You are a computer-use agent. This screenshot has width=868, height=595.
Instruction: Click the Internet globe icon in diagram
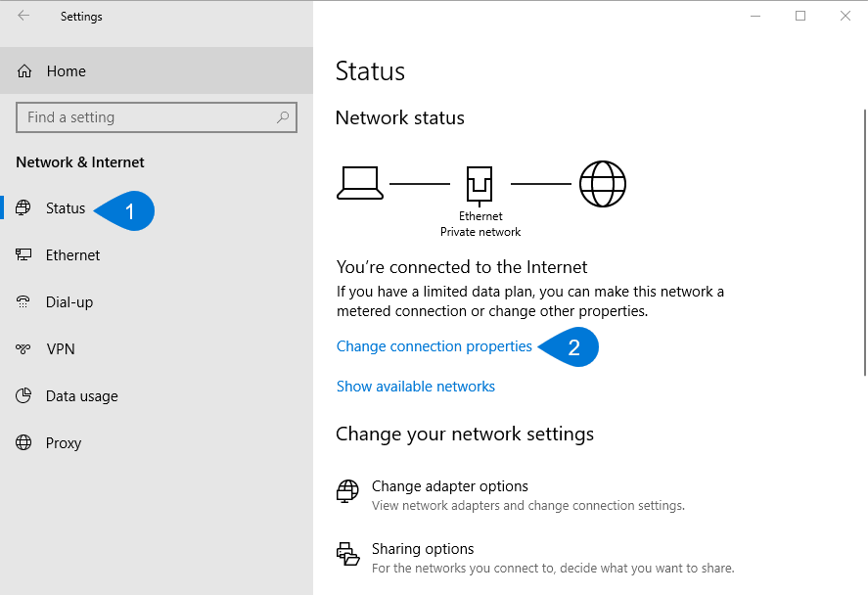[x=602, y=184]
